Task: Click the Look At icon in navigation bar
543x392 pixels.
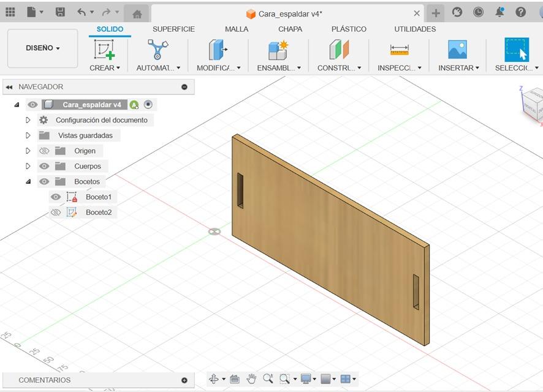Action: [235, 379]
